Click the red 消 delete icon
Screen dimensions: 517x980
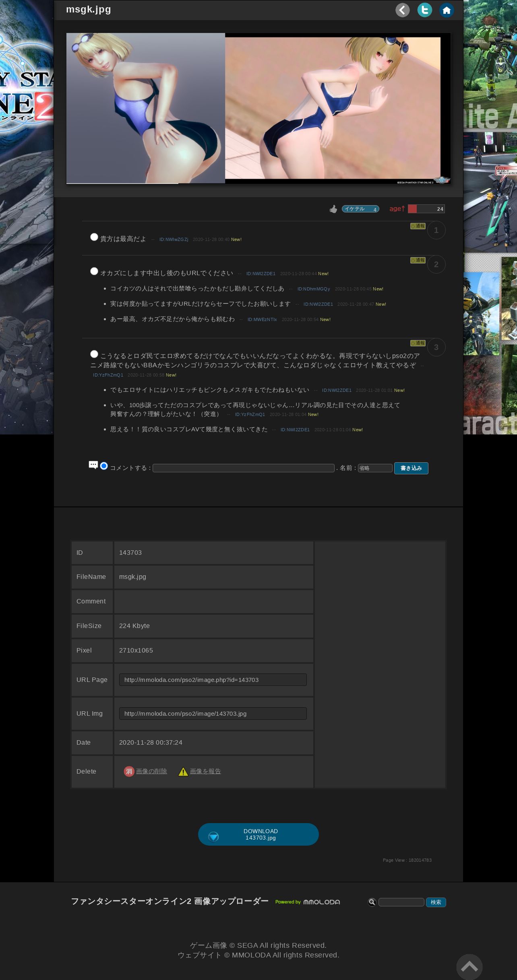tap(129, 771)
